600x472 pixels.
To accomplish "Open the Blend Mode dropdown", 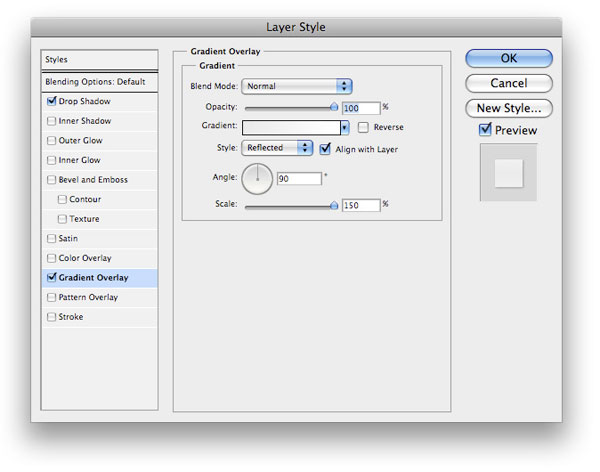I will coord(297,86).
